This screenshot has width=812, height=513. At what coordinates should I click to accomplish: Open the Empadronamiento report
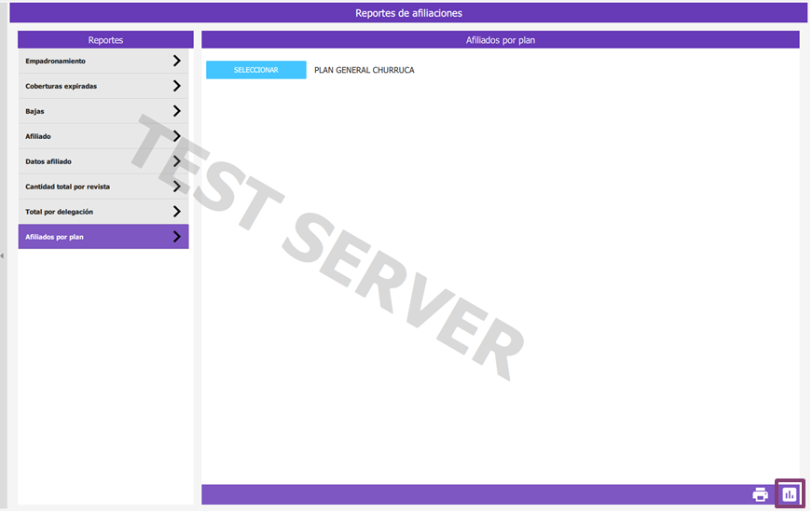(x=103, y=62)
